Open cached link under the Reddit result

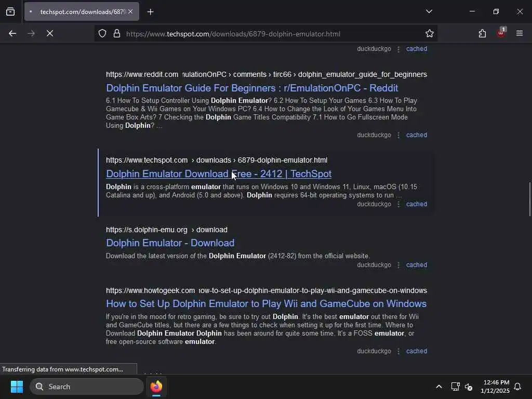(x=417, y=135)
